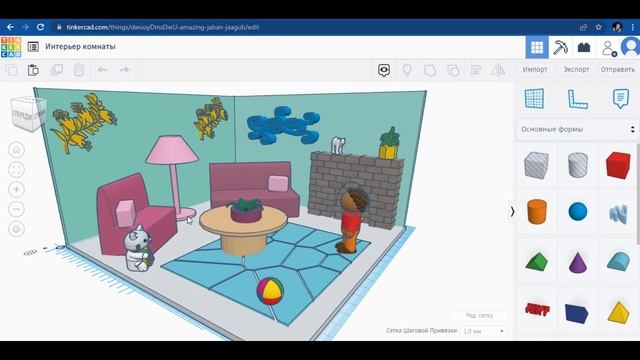Reload the browser page

pyautogui.click(x=40, y=27)
